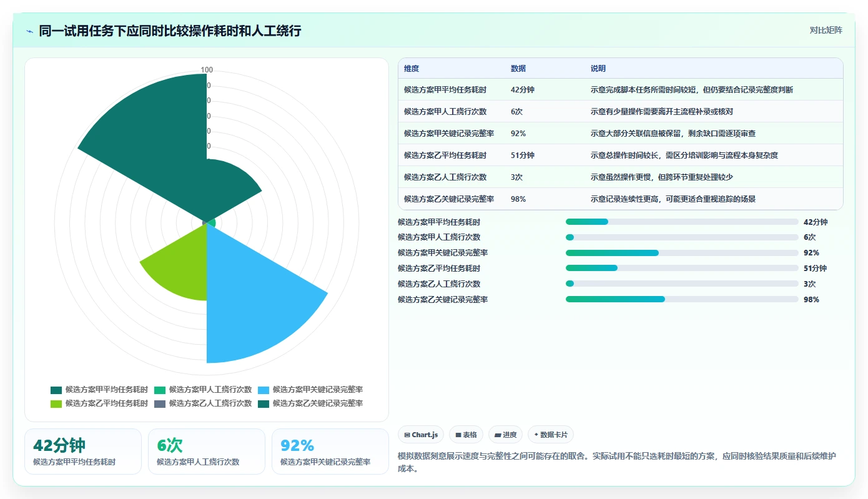Screen dimensions: 868x499
Task: Toggle legend item 候选方案乙人工绕行次数 in the chart
Action: (x=203, y=403)
